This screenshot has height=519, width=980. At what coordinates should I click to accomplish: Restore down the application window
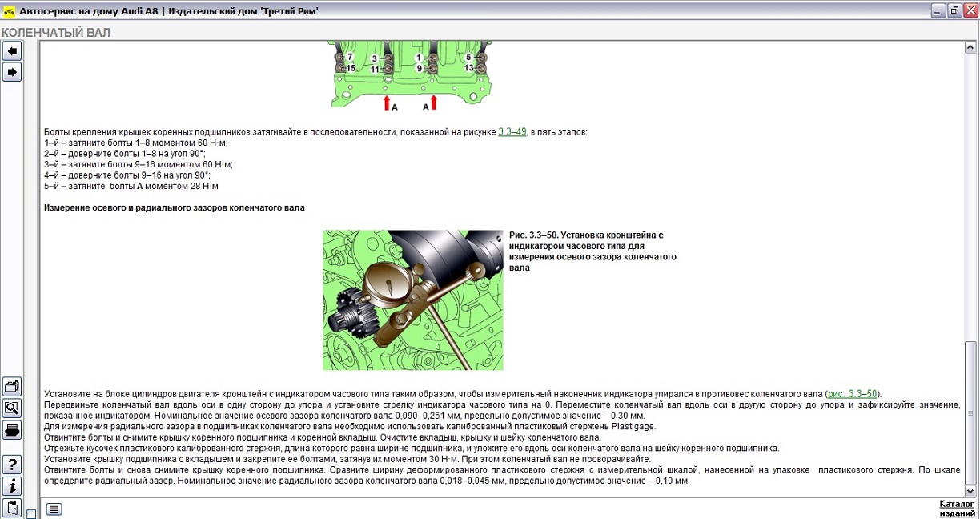[954, 10]
